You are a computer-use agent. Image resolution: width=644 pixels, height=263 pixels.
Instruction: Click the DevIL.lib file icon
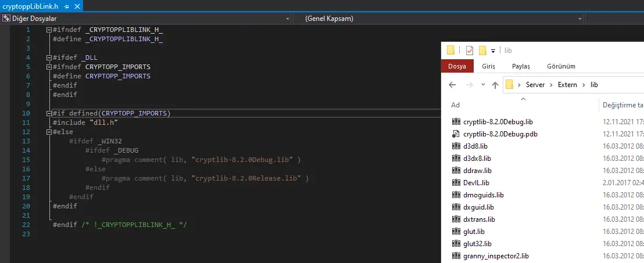(456, 183)
